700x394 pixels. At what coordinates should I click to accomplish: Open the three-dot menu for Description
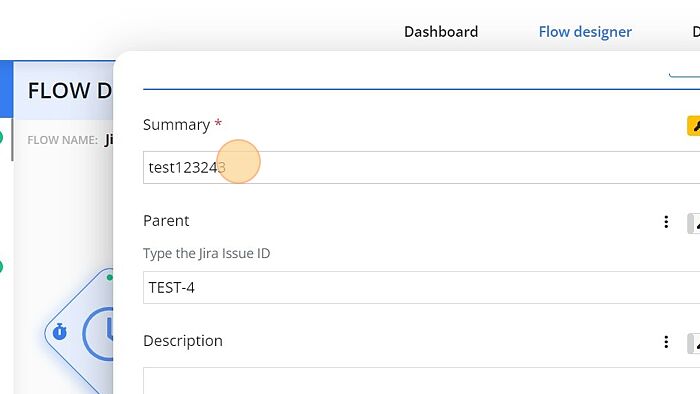point(666,342)
